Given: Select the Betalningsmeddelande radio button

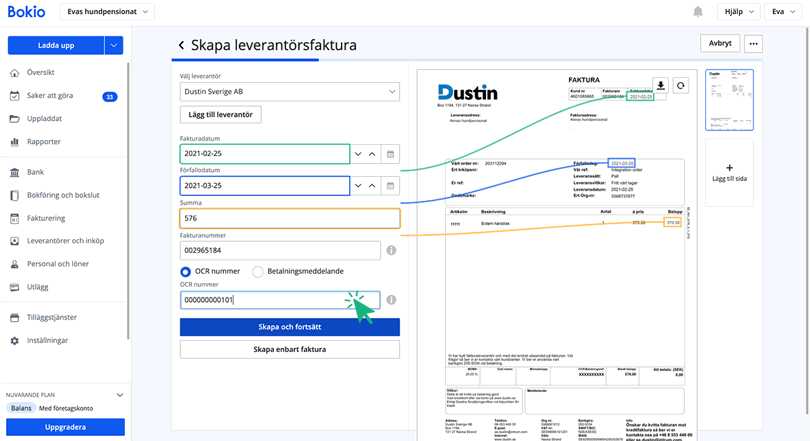Looking at the screenshot, I should [258, 272].
